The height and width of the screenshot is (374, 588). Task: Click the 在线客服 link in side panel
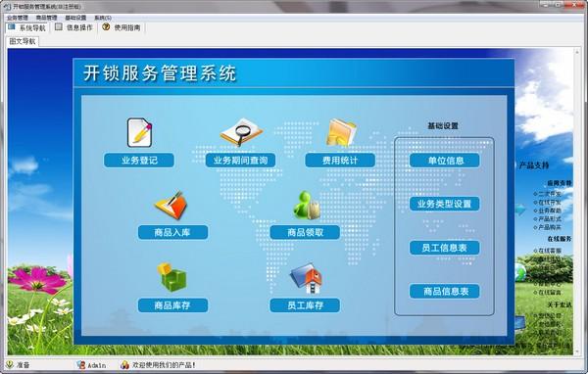coord(550,251)
